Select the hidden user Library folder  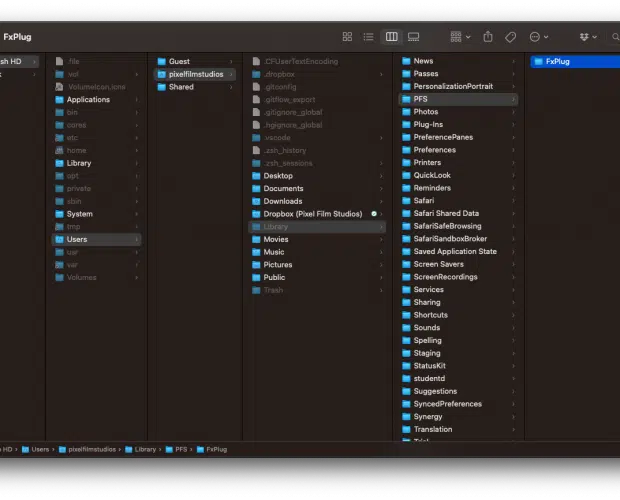318,226
